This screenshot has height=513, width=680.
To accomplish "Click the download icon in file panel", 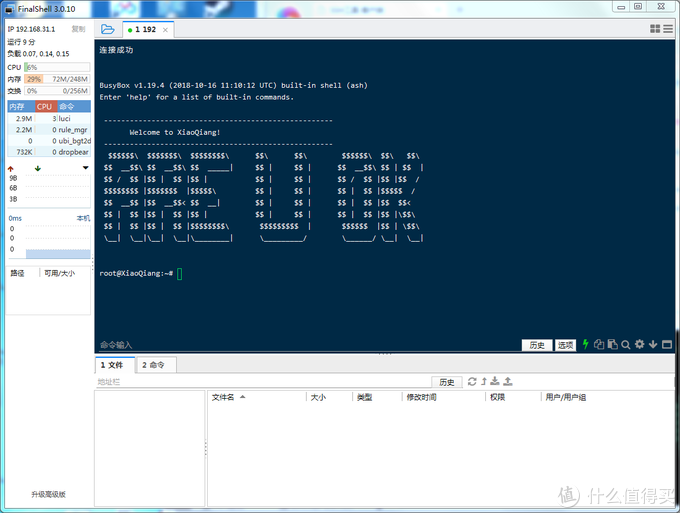I will (496, 381).
